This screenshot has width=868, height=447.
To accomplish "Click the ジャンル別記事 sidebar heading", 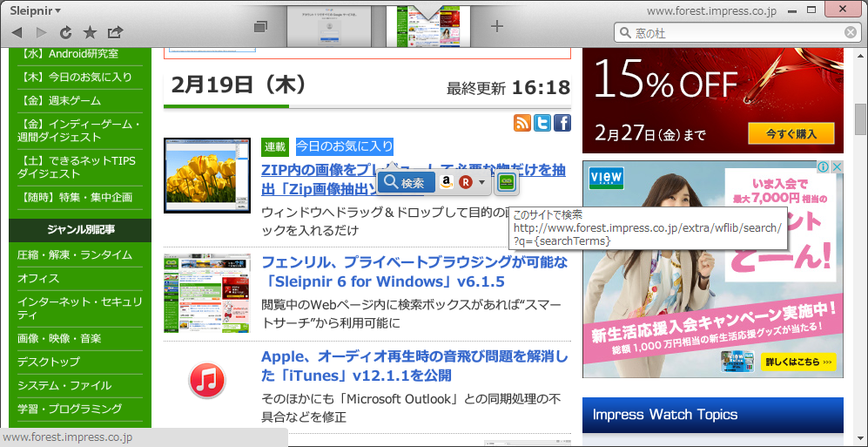I will tap(80, 230).
